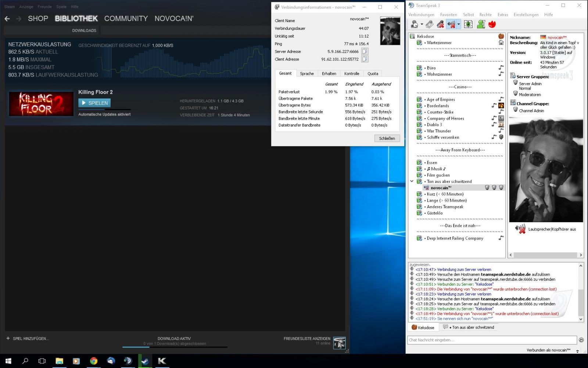Image resolution: width=588 pixels, height=368 pixels.
Task: Click FREUNDESLISTE ANZEIGEN in Steam
Action: click(307, 339)
